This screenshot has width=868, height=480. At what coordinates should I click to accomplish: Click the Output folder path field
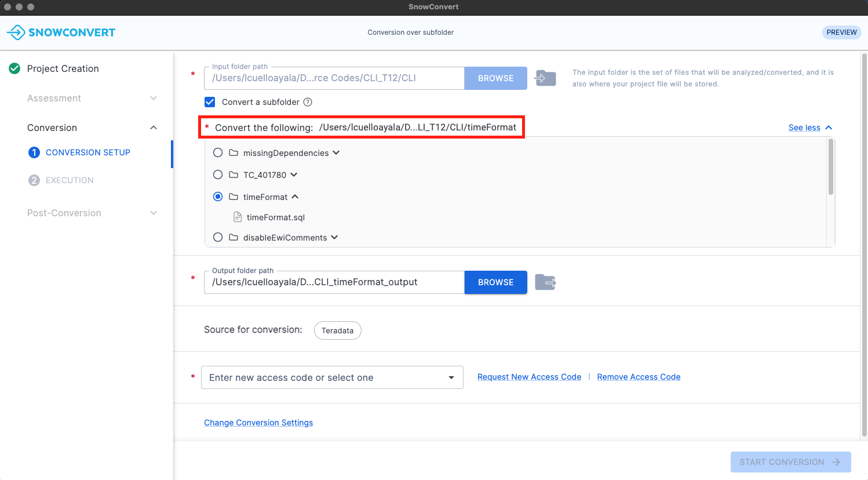334,282
